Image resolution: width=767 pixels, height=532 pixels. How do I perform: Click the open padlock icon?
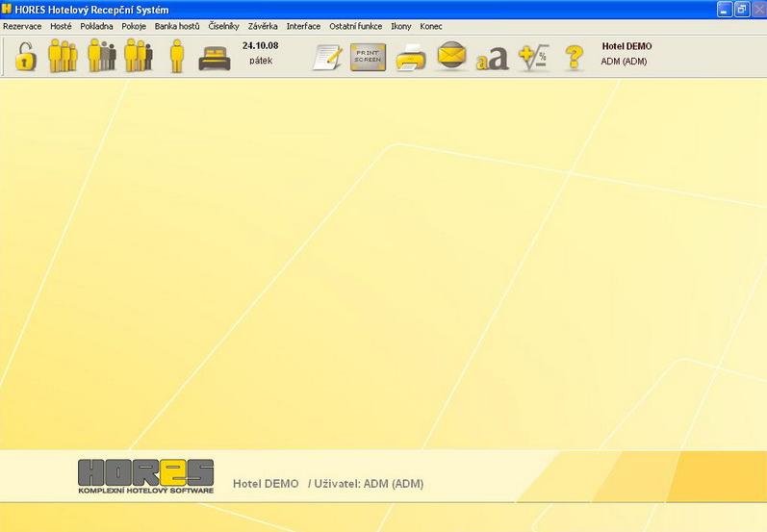[25, 57]
